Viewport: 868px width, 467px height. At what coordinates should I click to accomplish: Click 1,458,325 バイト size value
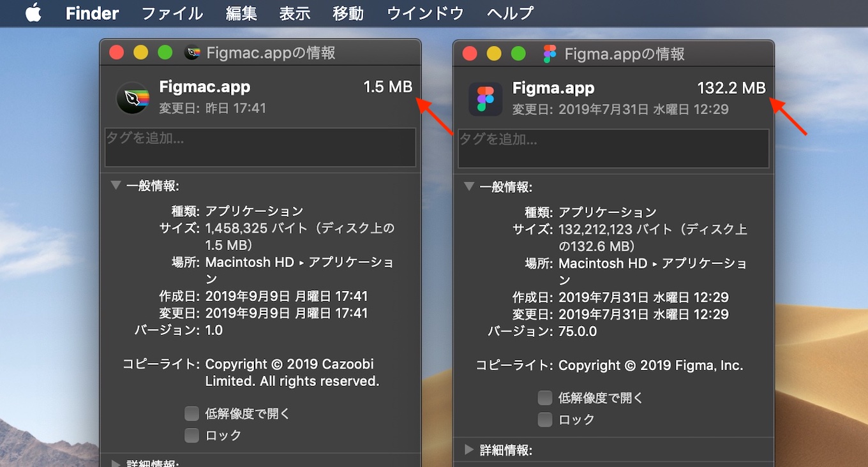point(300,237)
